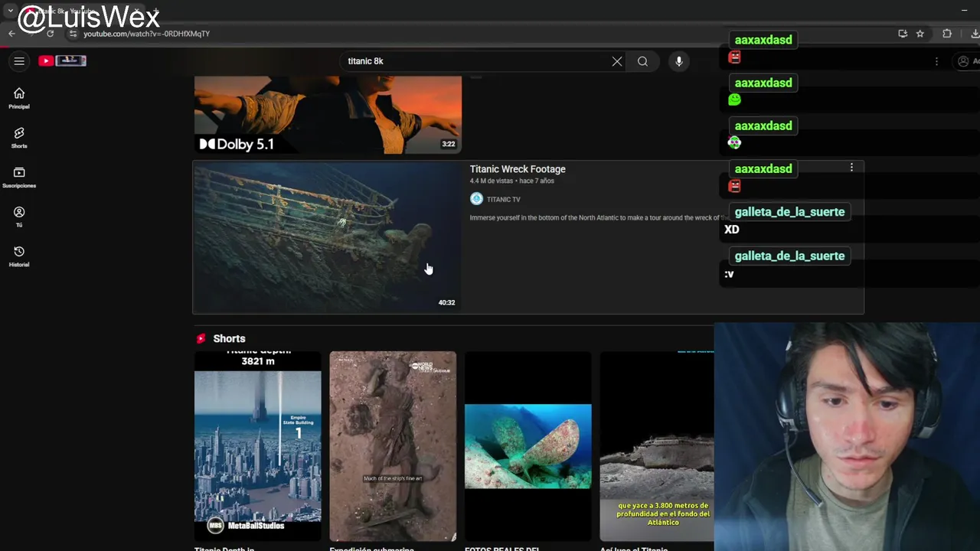980x551 pixels.
Task: Click the 4.4 M de vistas metadata text
Action: pyautogui.click(x=491, y=181)
